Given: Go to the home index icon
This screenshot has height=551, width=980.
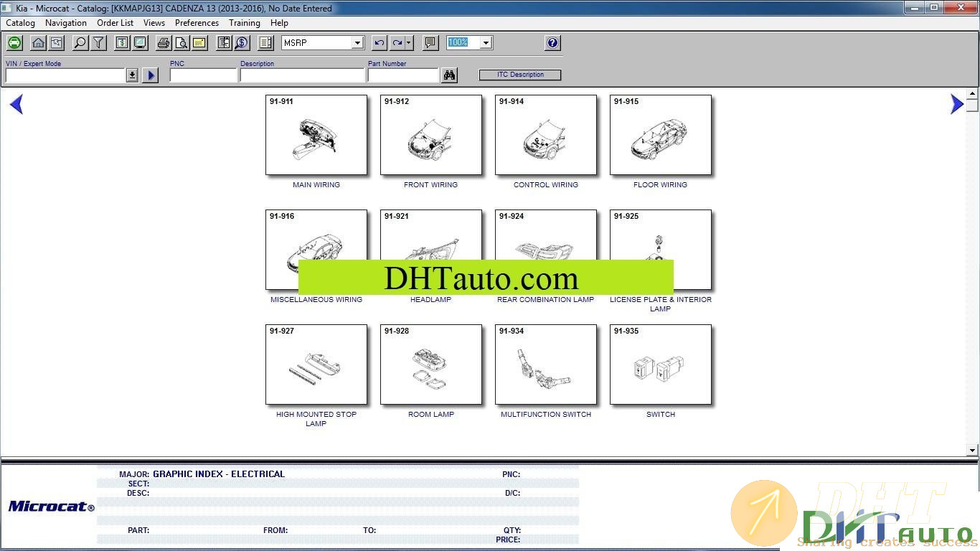Looking at the screenshot, I should [x=39, y=43].
